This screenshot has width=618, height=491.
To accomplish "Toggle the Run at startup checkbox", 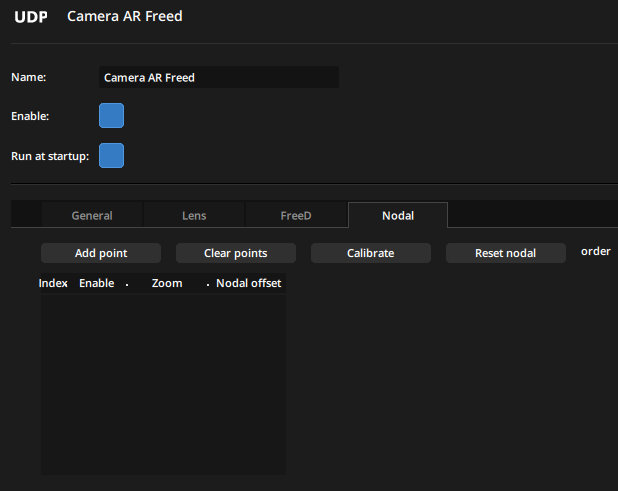I will pyautogui.click(x=111, y=156).
